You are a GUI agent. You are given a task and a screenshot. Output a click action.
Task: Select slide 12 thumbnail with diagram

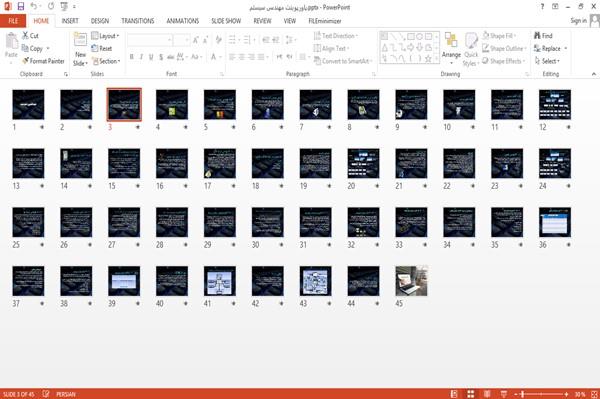tap(555, 104)
